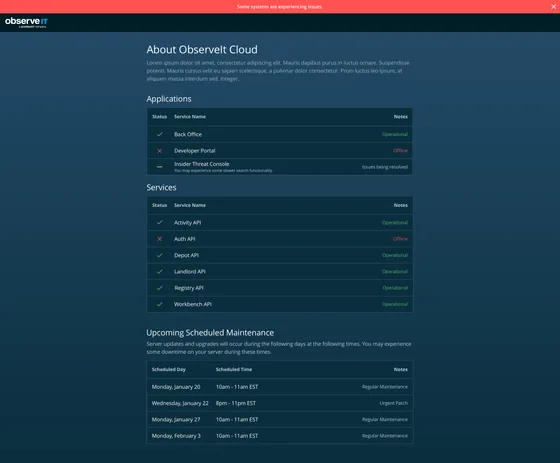Click the Scheduled Time column header

click(x=234, y=369)
